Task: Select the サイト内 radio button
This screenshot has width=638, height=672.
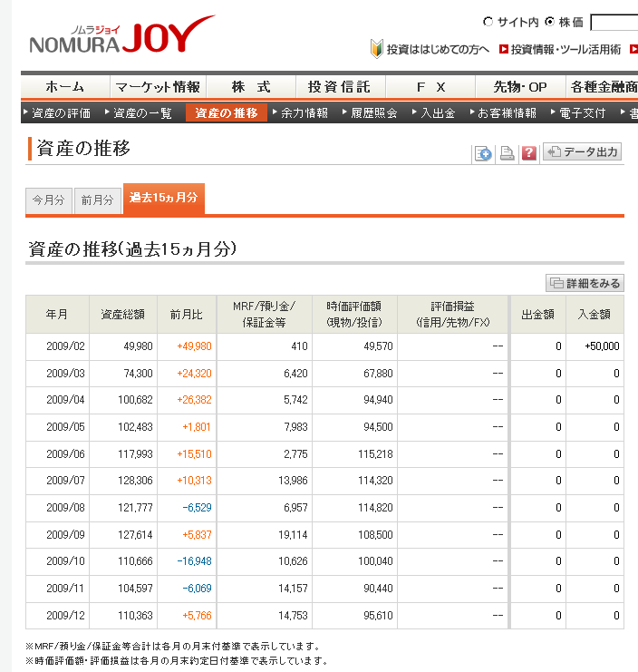Action: click(x=488, y=22)
